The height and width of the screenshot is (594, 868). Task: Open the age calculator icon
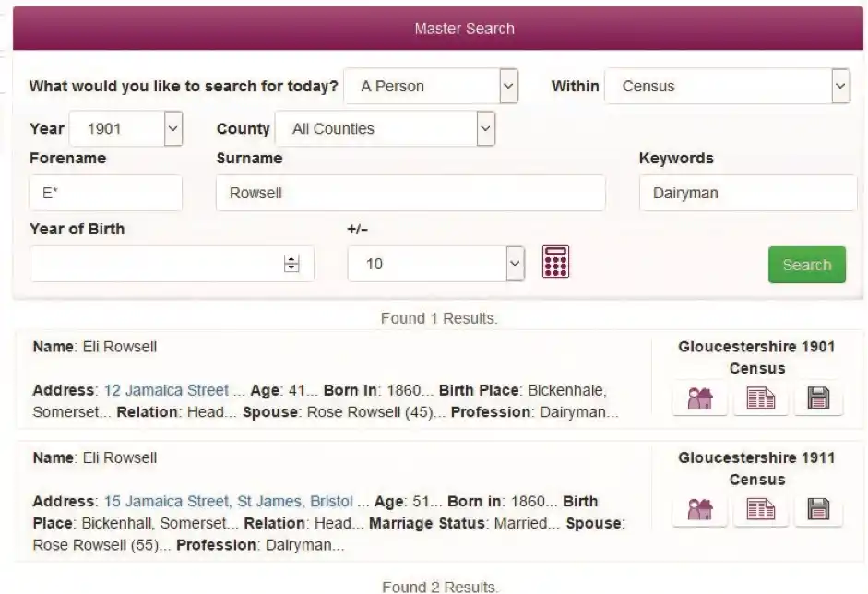pyautogui.click(x=555, y=262)
